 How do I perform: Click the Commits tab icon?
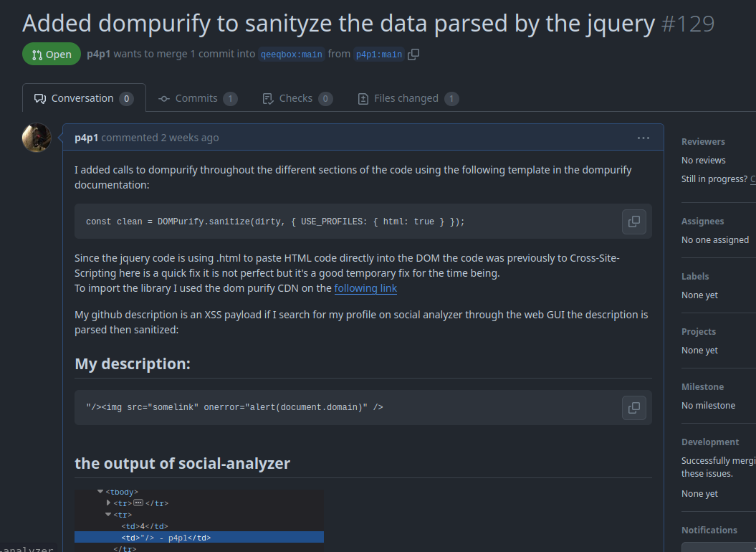164,99
